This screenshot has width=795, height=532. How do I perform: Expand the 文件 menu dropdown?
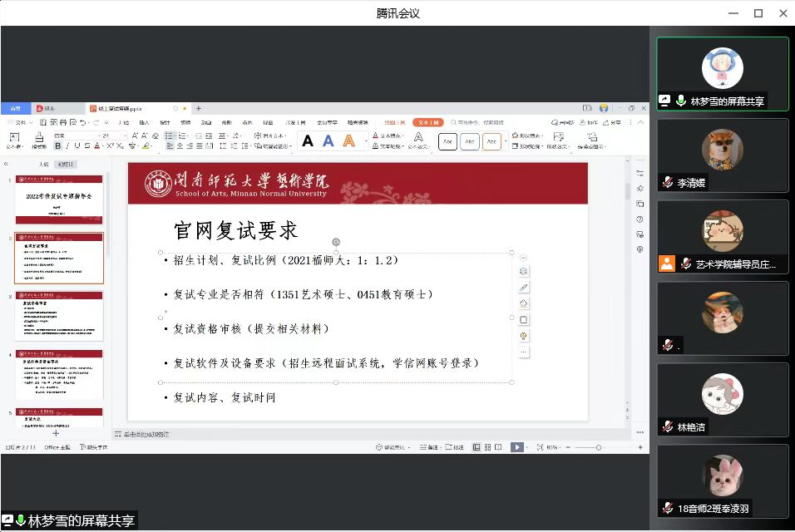pyautogui.click(x=18, y=122)
